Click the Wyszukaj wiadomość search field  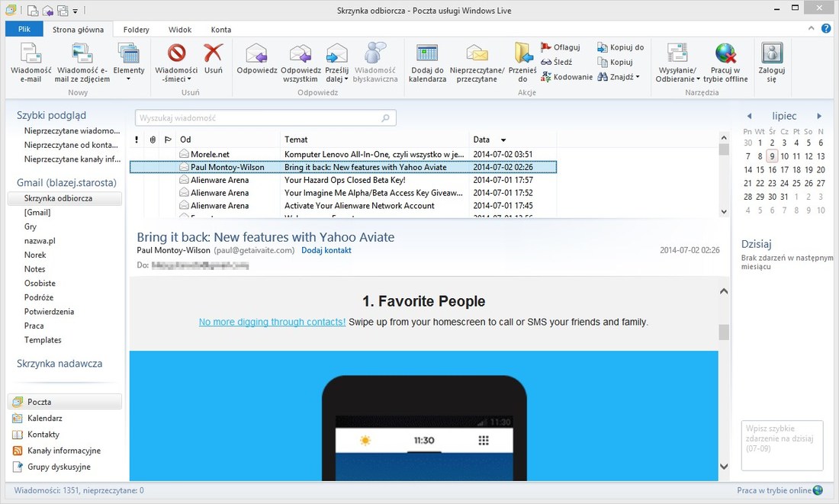265,117
